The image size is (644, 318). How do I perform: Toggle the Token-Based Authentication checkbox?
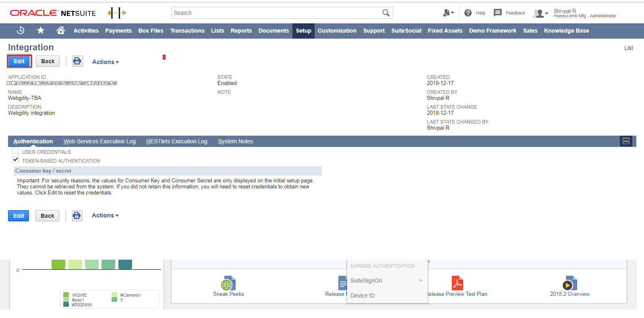coord(16,159)
